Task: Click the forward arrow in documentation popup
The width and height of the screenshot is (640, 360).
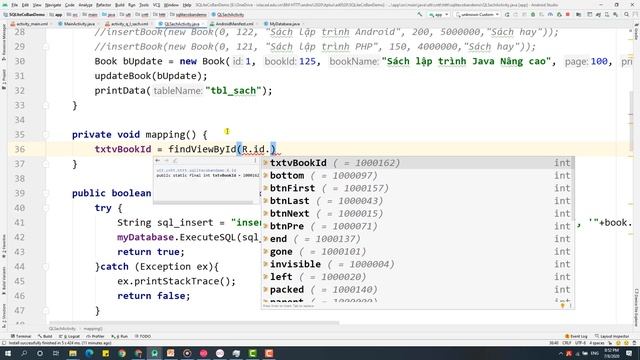Action: [166, 161]
